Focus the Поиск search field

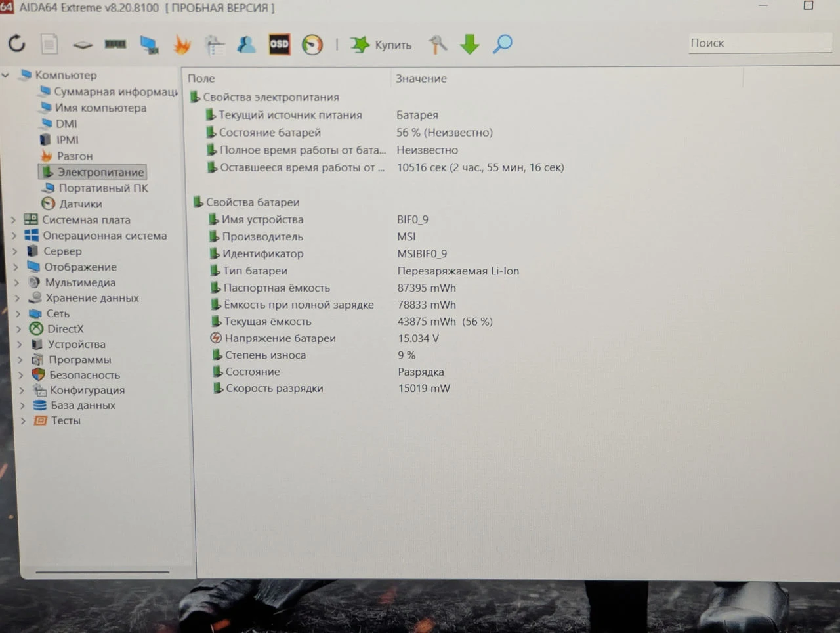(760, 43)
